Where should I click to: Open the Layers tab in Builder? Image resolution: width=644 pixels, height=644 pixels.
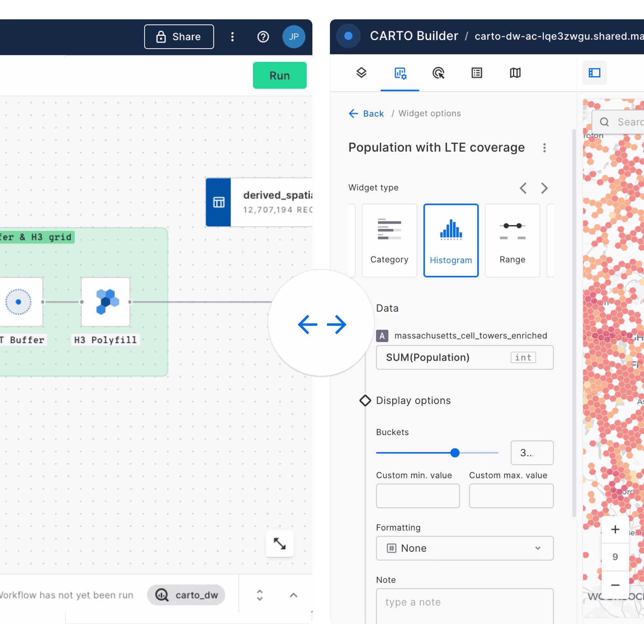tap(361, 73)
